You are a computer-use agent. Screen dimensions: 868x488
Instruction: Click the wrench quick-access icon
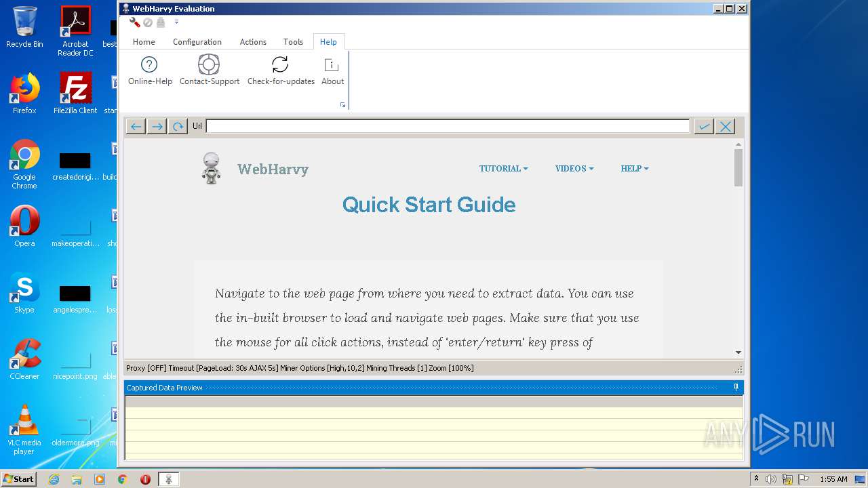(134, 22)
